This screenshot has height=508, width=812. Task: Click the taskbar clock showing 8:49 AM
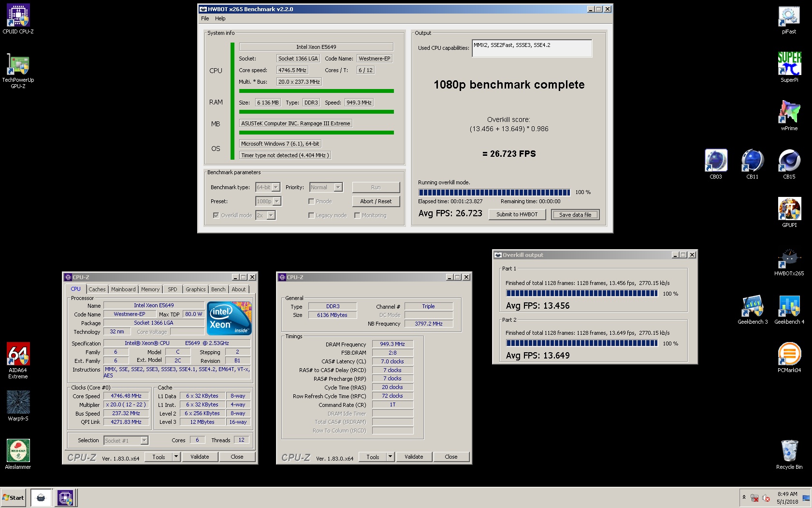tap(788, 498)
